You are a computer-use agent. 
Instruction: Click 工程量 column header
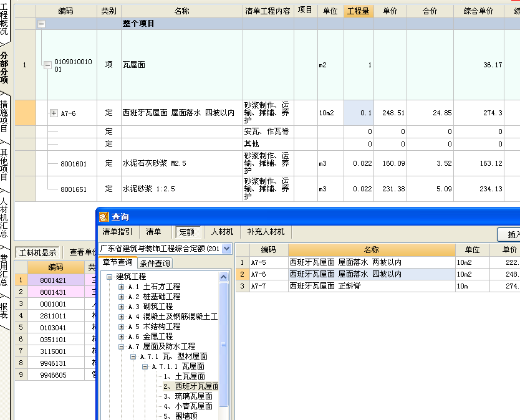tap(359, 11)
